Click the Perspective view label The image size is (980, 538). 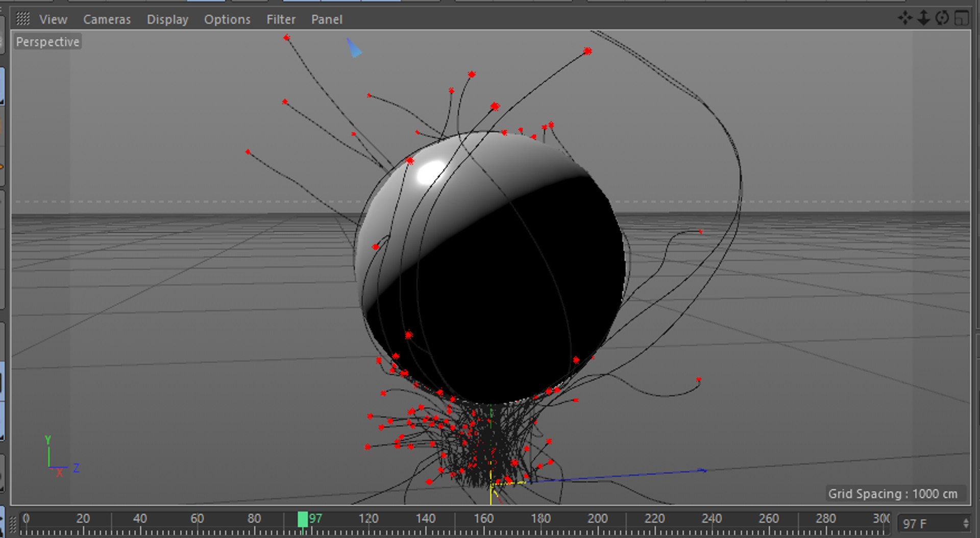(x=47, y=42)
